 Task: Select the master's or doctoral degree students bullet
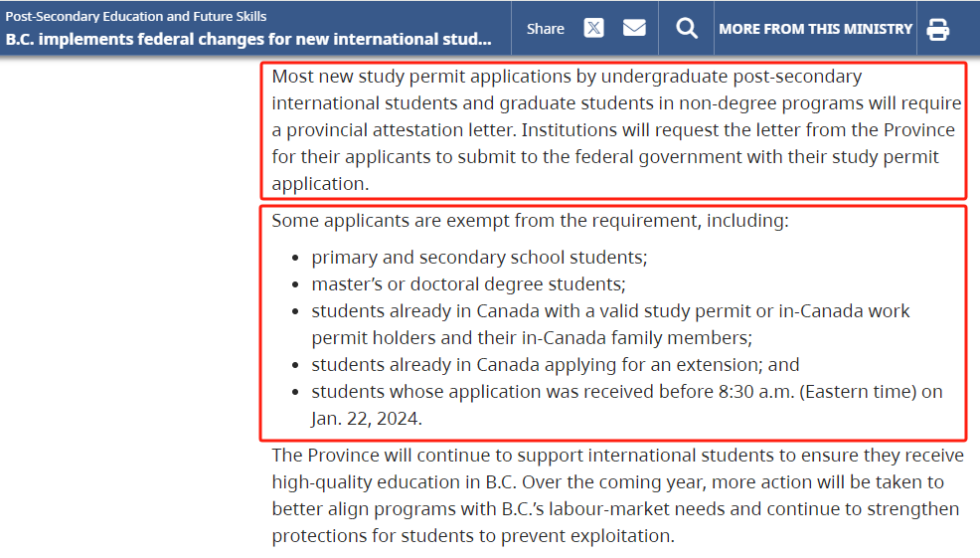pos(468,283)
